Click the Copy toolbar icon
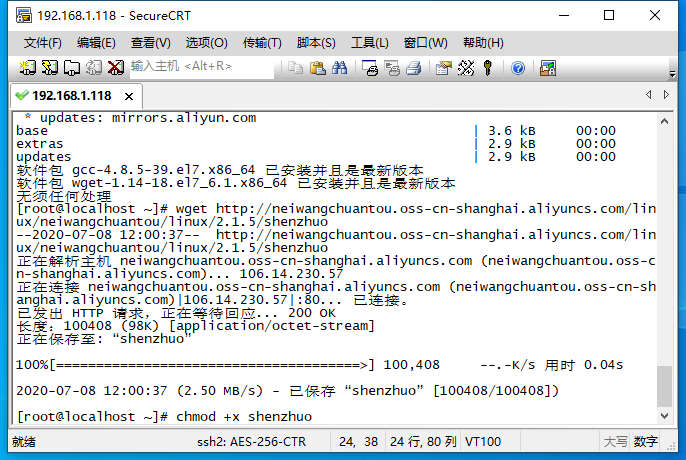 click(295, 68)
